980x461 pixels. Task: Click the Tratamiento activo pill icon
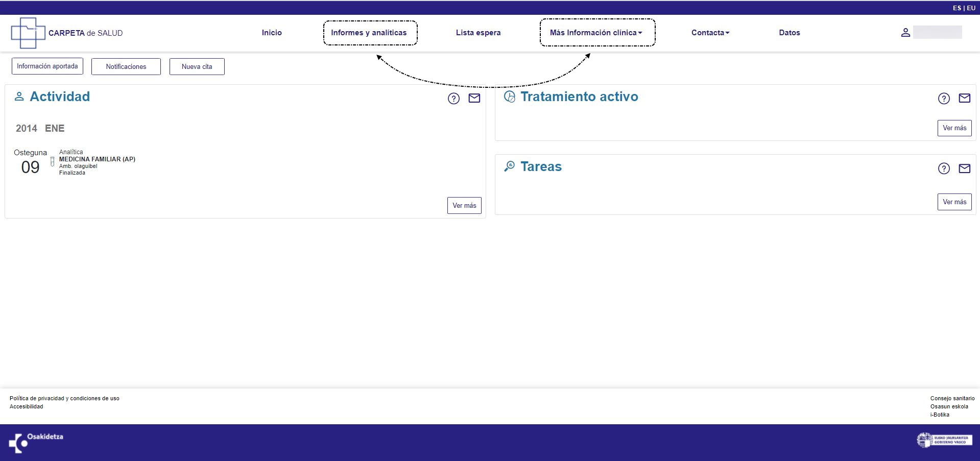pyautogui.click(x=510, y=96)
